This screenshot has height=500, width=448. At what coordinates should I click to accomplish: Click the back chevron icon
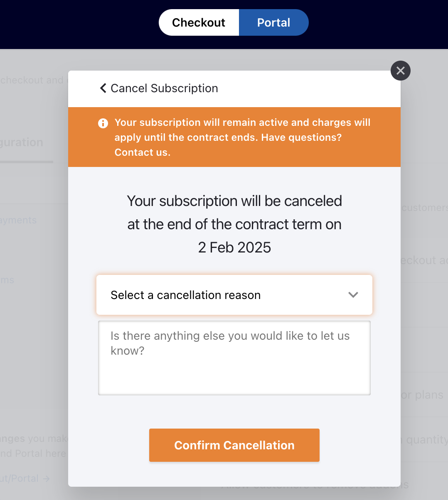(x=103, y=88)
